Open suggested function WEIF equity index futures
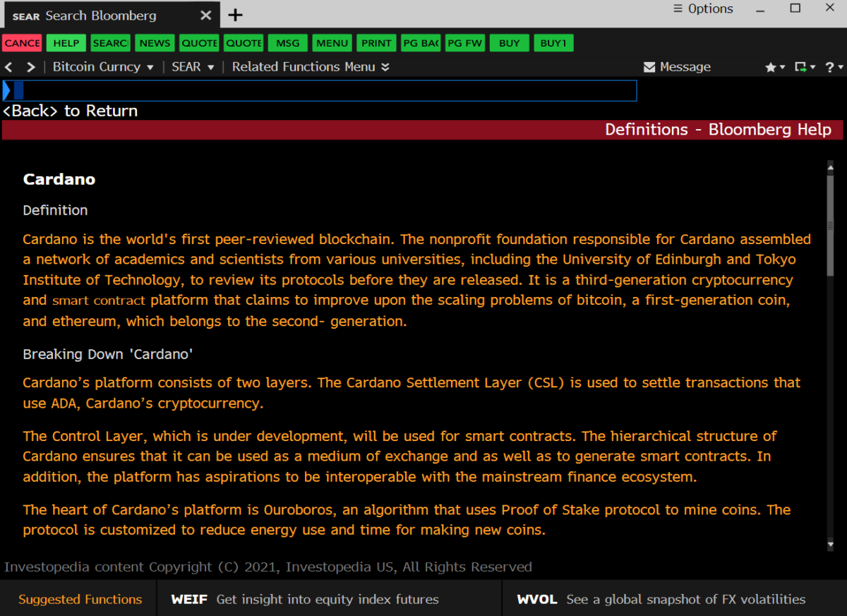 305,599
